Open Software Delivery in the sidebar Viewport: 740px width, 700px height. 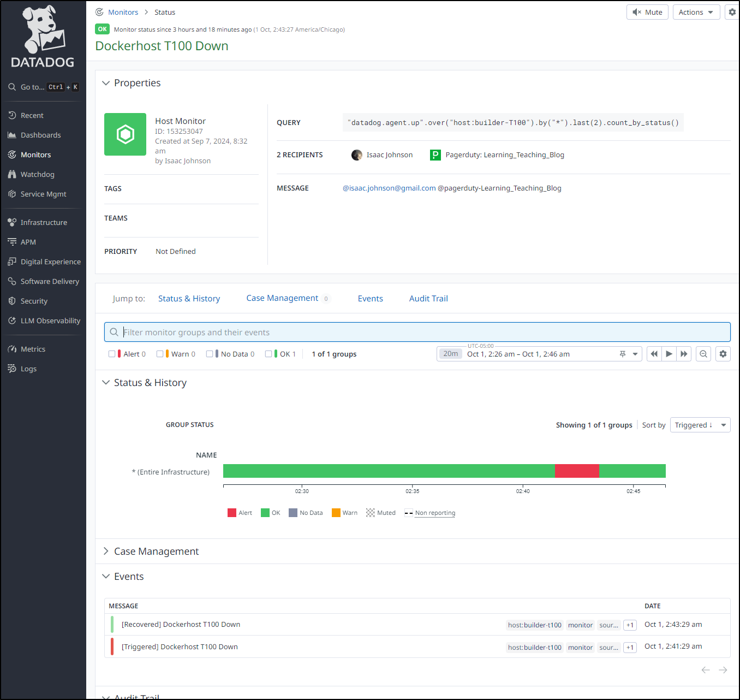point(50,281)
